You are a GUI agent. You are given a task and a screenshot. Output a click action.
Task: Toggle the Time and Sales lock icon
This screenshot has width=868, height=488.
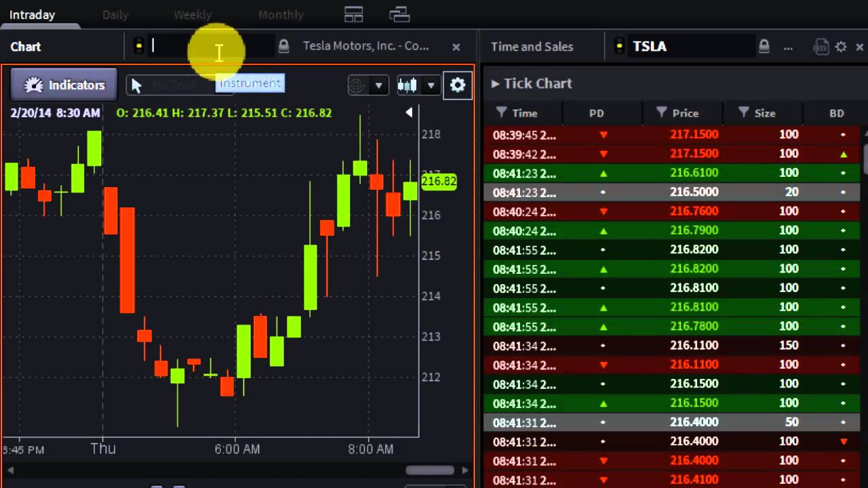(x=764, y=46)
